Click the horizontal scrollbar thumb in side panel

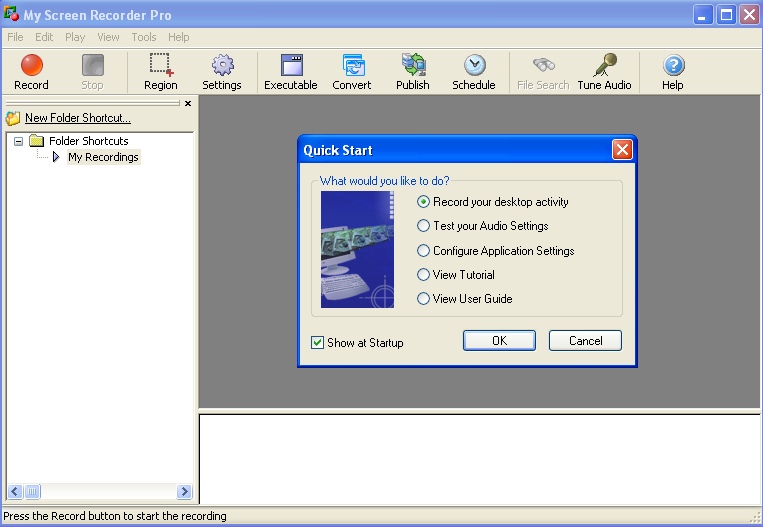32,491
